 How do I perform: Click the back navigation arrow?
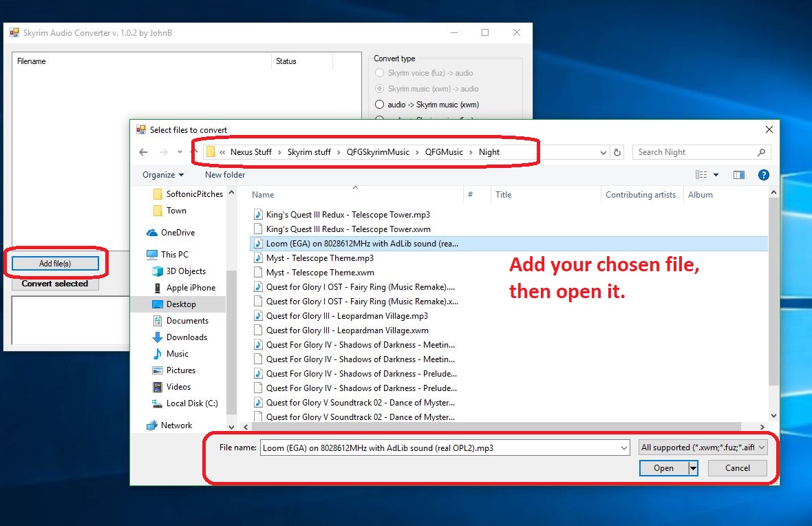tap(143, 152)
